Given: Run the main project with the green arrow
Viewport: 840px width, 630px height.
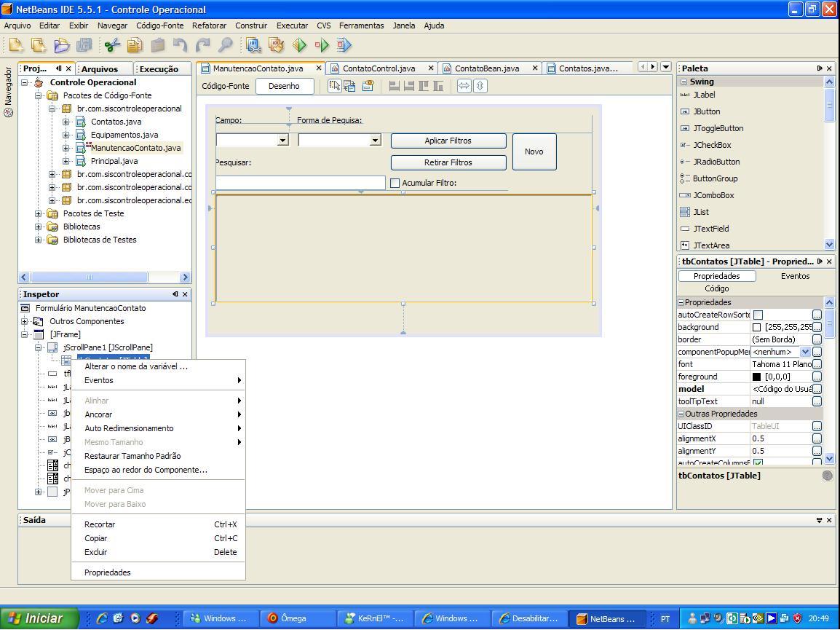Looking at the screenshot, I should [x=299, y=46].
